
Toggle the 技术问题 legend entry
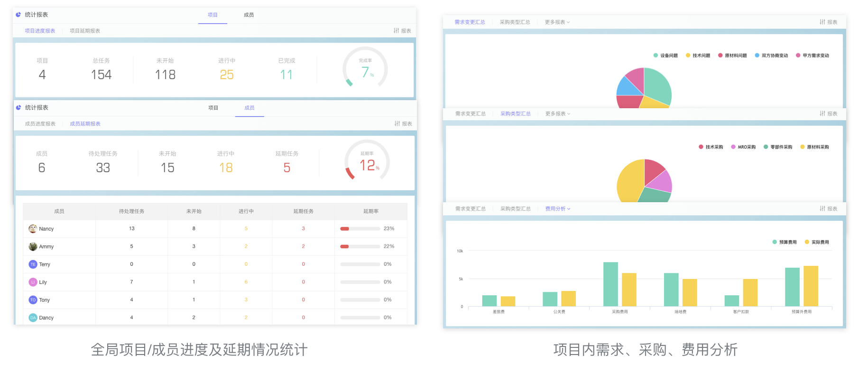click(x=698, y=56)
